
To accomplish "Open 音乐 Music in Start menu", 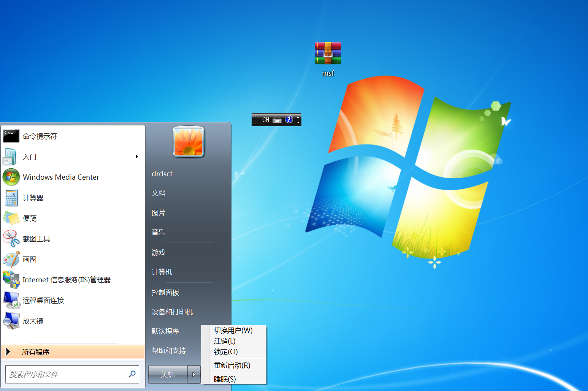I will click(x=158, y=232).
